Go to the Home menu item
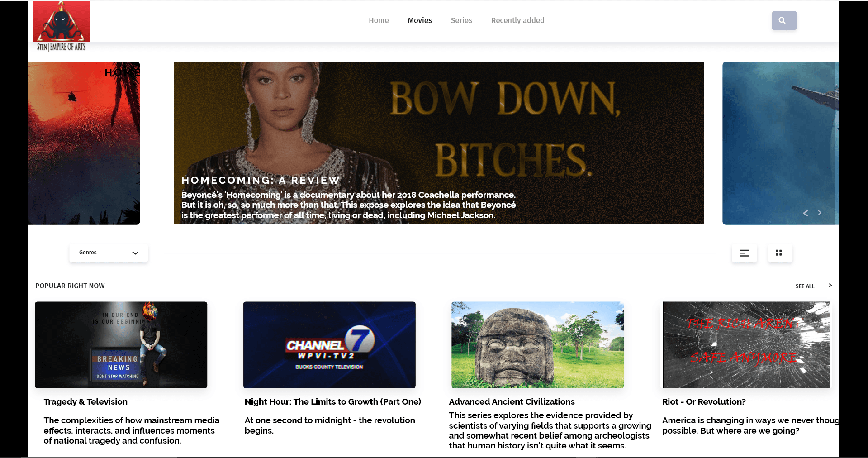 point(379,20)
